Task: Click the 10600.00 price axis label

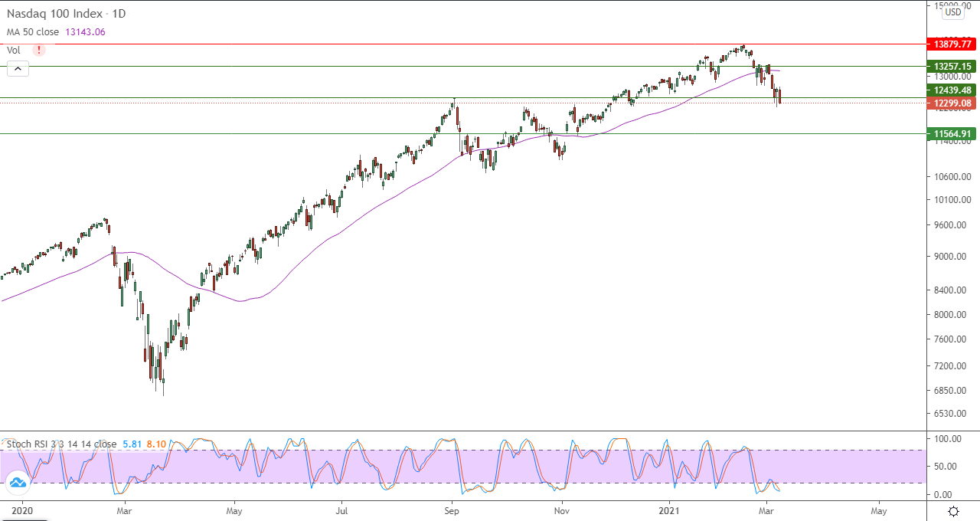Action: [x=950, y=177]
